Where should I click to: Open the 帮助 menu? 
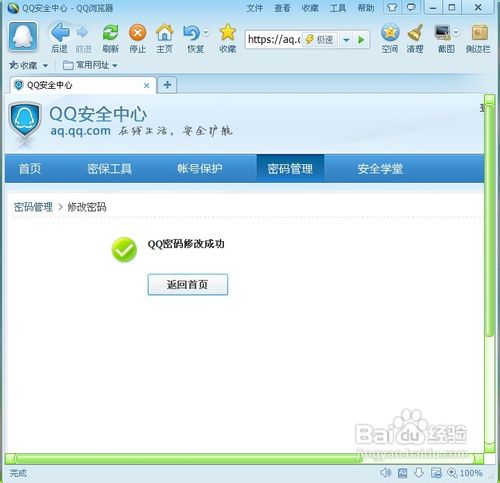click(x=366, y=8)
